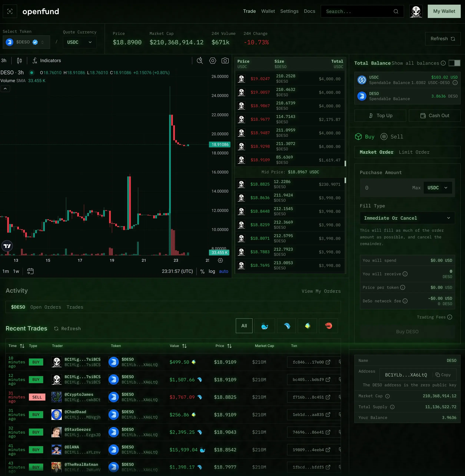Screen dimensions: 465x476
Task: Click the Buy DESO button
Action: (407, 332)
